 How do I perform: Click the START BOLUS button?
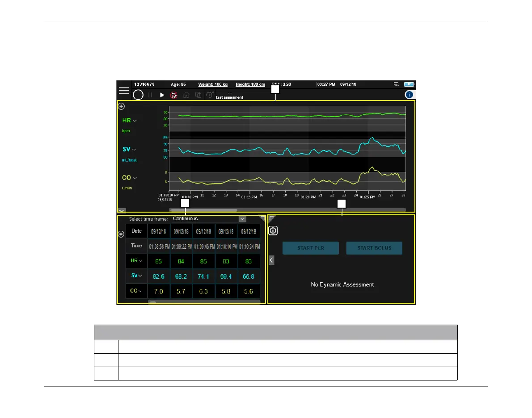click(x=374, y=248)
